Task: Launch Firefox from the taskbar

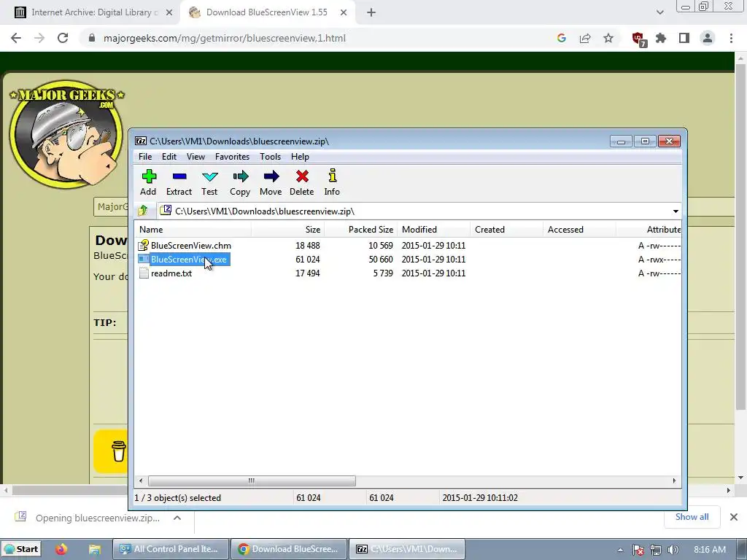Action: pyautogui.click(x=61, y=549)
